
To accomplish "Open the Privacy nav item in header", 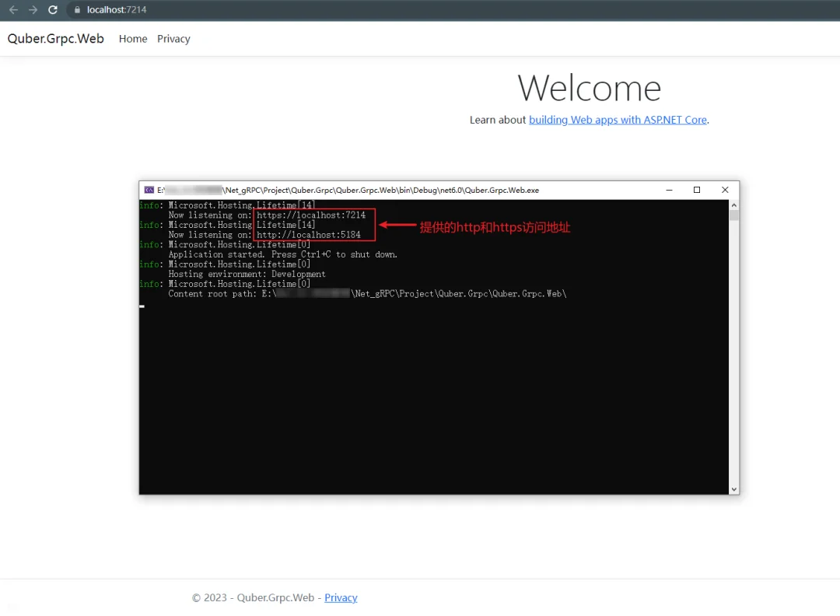I will click(x=173, y=39).
